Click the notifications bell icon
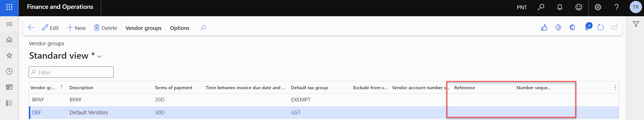 pyautogui.click(x=560, y=7)
